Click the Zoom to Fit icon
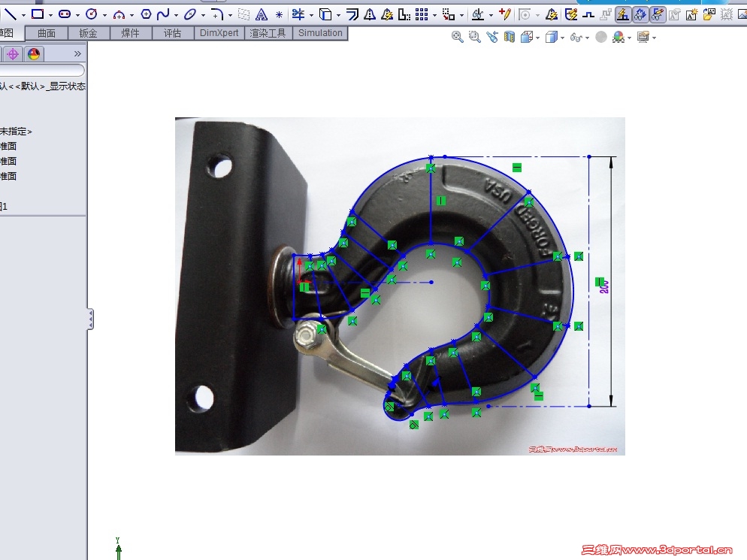 [x=458, y=37]
